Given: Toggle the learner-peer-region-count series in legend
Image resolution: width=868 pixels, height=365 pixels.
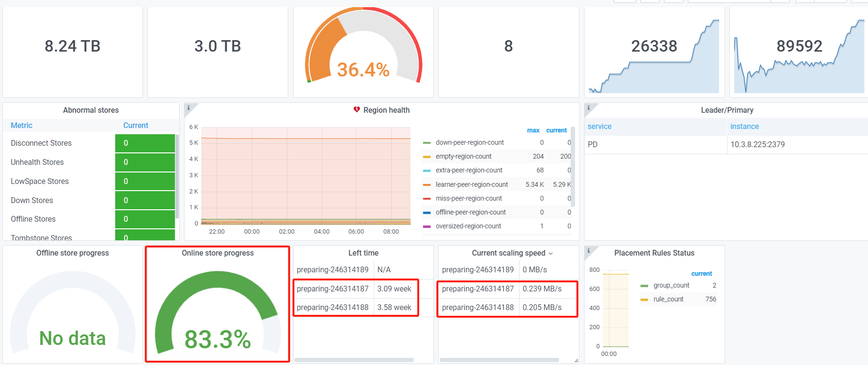Looking at the screenshot, I should tap(471, 184).
